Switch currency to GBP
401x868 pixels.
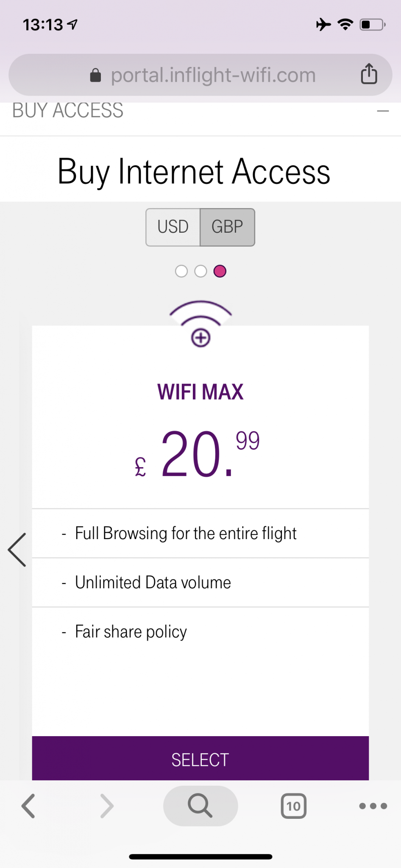pyautogui.click(x=228, y=227)
